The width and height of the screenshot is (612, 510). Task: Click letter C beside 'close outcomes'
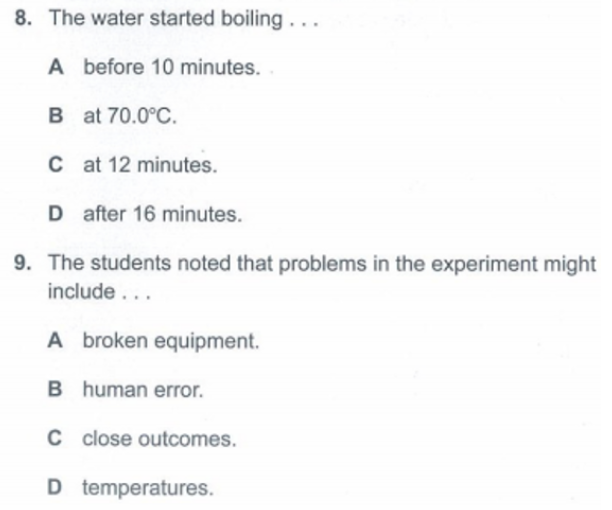point(55,438)
